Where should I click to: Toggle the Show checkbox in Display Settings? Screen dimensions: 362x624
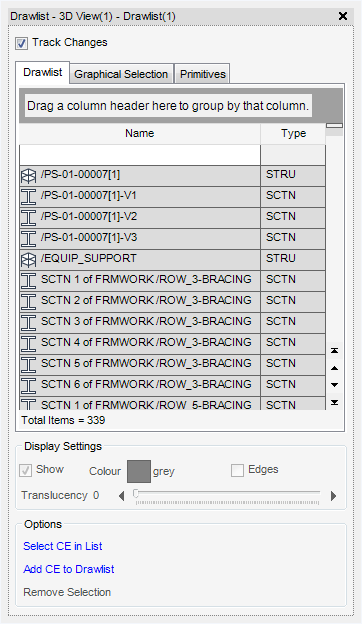[x=25, y=471]
